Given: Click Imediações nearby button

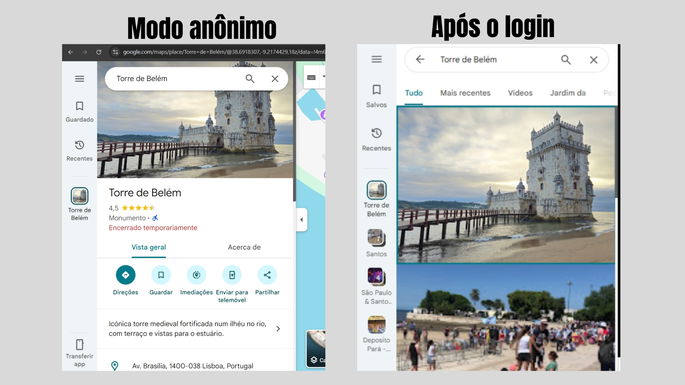Looking at the screenshot, I should pos(196,281).
